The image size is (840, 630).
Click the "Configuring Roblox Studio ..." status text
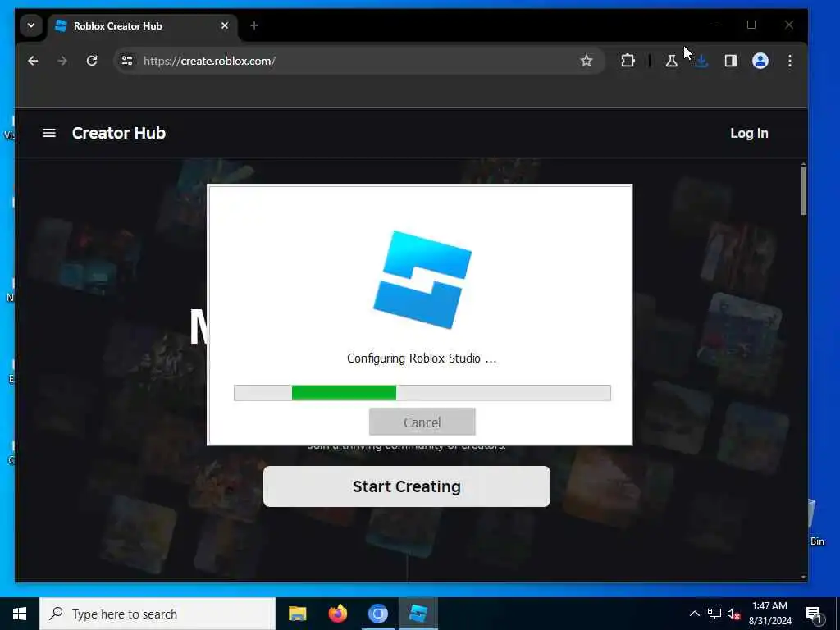pyautogui.click(x=422, y=358)
